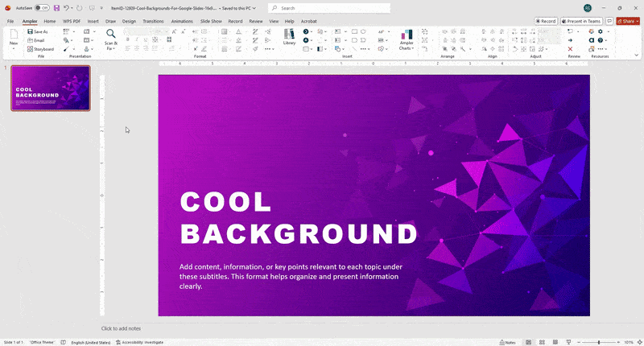Click the Italic formatting icon
Image resolution: width=644 pixels, height=346 pixels.
click(137, 39)
